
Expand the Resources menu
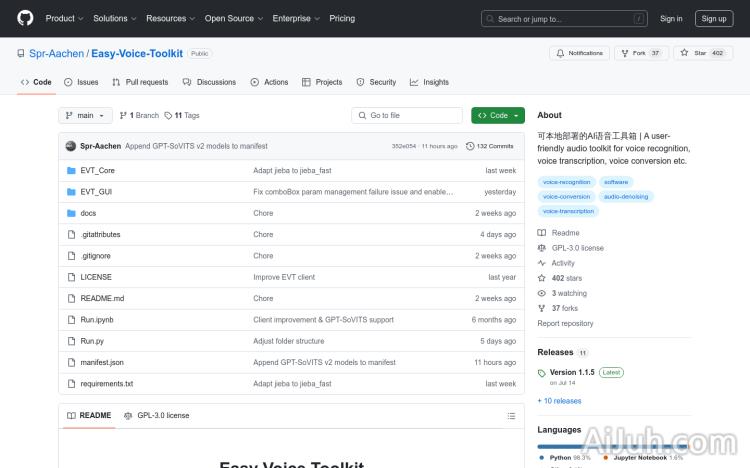point(171,18)
